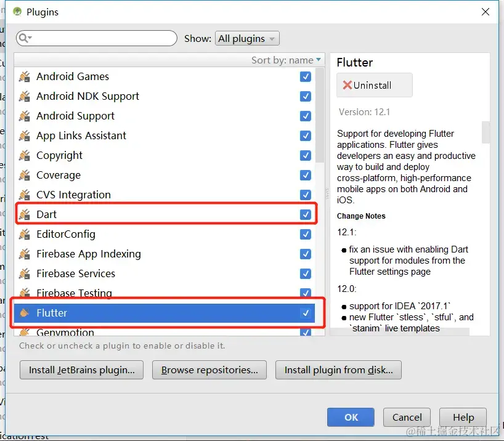Open the Help button
The height and width of the screenshot is (441, 504).
pyautogui.click(x=463, y=417)
